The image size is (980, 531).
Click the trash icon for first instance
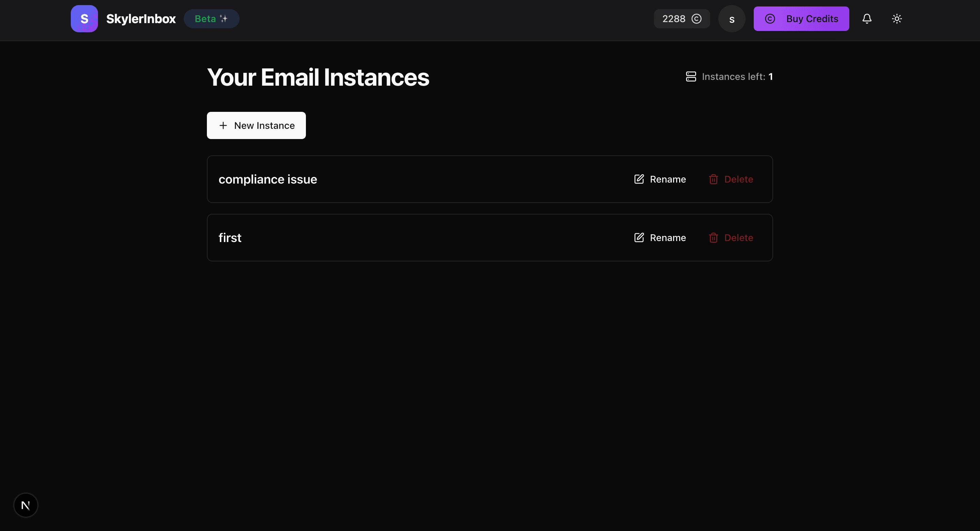[713, 238]
